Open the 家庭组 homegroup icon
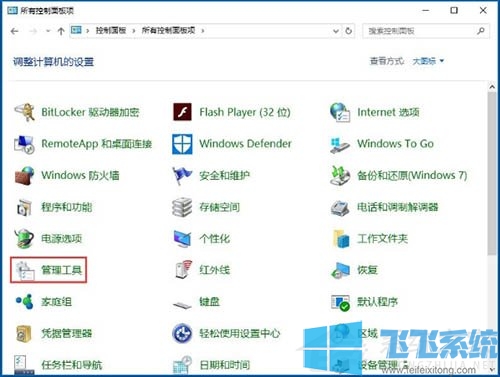Image resolution: width=500 pixels, height=377 pixels. tap(24, 302)
